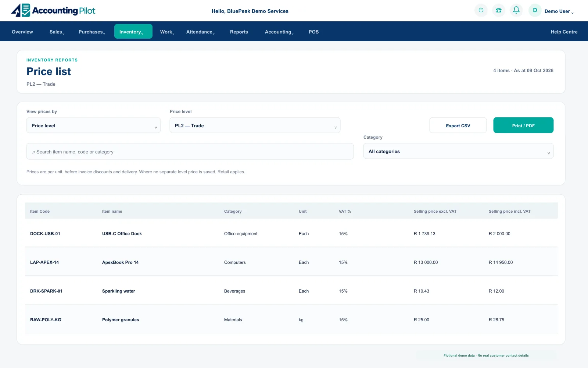Expand the Work menu
The image size is (588, 368).
coord(167,32)
